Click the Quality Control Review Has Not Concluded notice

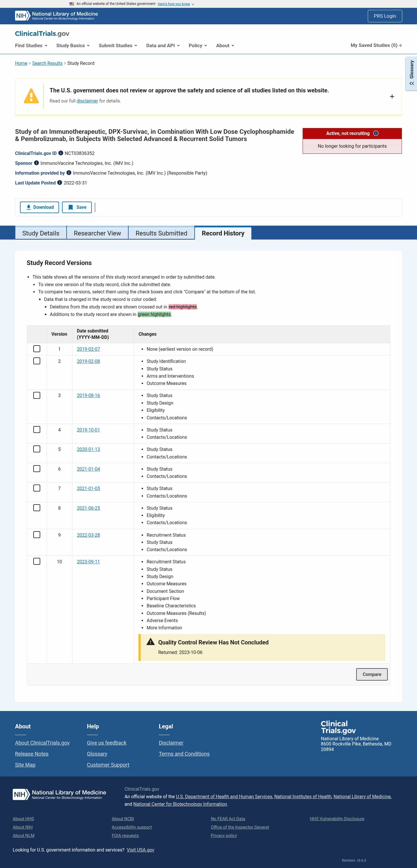pos(262,647)
